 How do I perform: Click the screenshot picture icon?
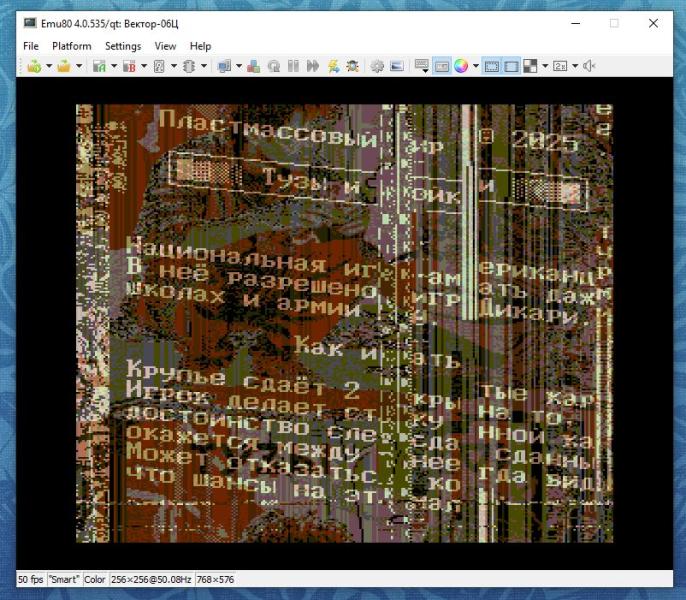coord(397,66)
